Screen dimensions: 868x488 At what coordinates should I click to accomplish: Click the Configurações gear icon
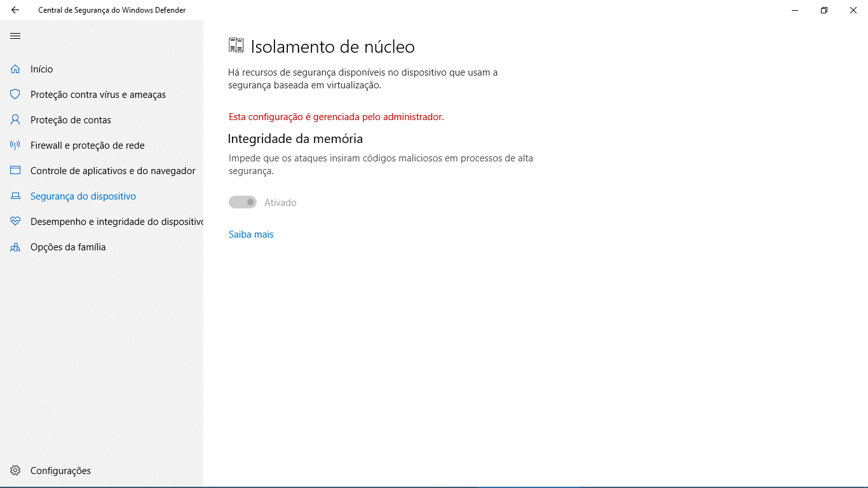click(15, 471)
